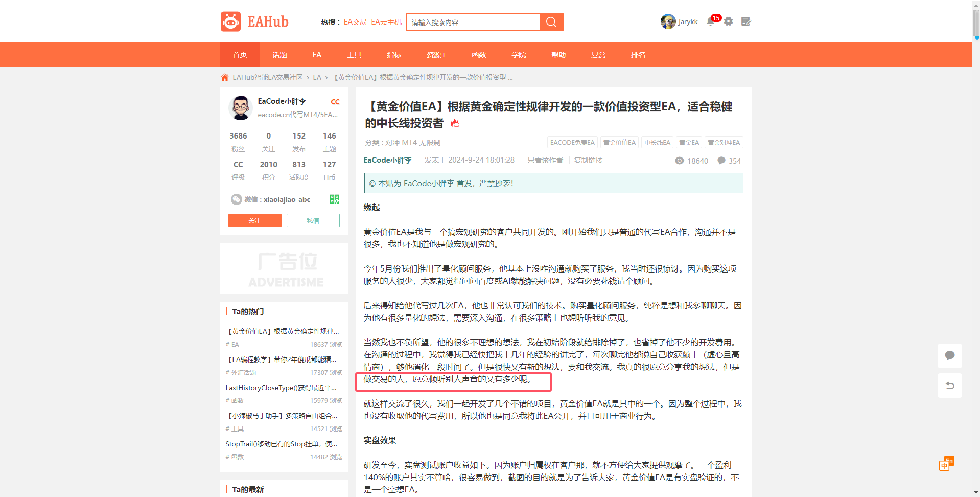
Task: Click the EAHub site title text
Action: coord(268,21)
